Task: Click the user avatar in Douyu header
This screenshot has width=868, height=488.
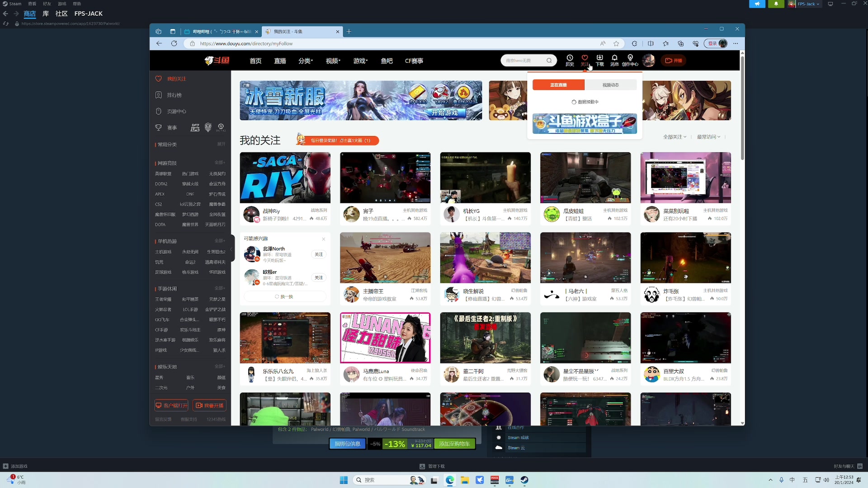Action: 649,61
